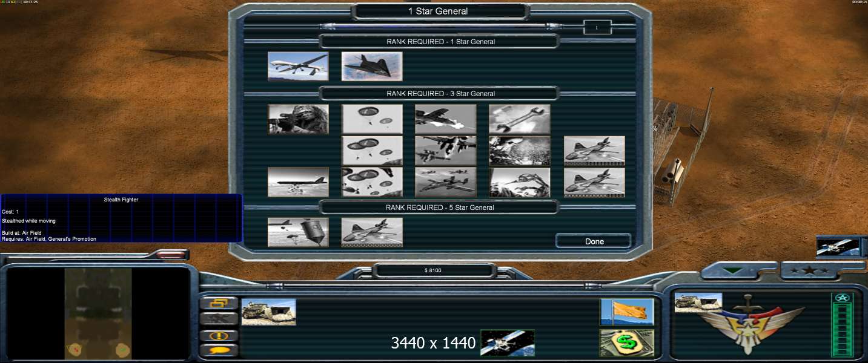The width and height of the screenshot is (868, 363).
Task: Click the selected dozer portrait thumbnail
Action: pyautogui.click(x=698, y=302)
